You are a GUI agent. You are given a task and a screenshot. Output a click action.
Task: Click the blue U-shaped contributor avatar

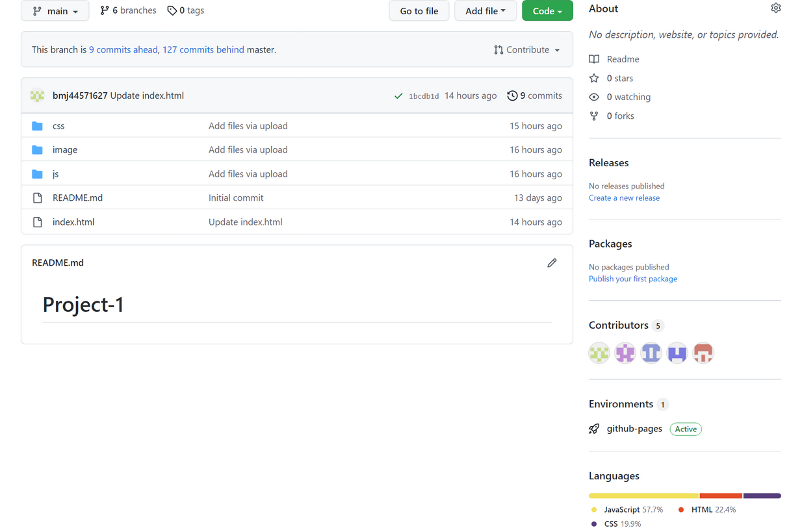click(677, 353)
